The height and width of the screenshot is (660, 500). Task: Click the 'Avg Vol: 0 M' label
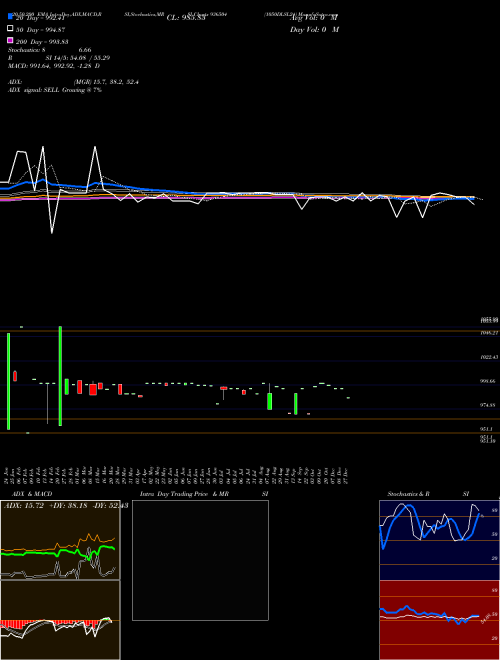point(314,18)
